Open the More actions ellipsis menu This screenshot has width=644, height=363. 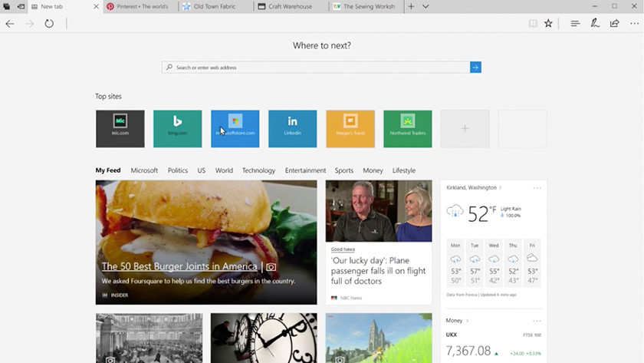(x=633, y=24)
